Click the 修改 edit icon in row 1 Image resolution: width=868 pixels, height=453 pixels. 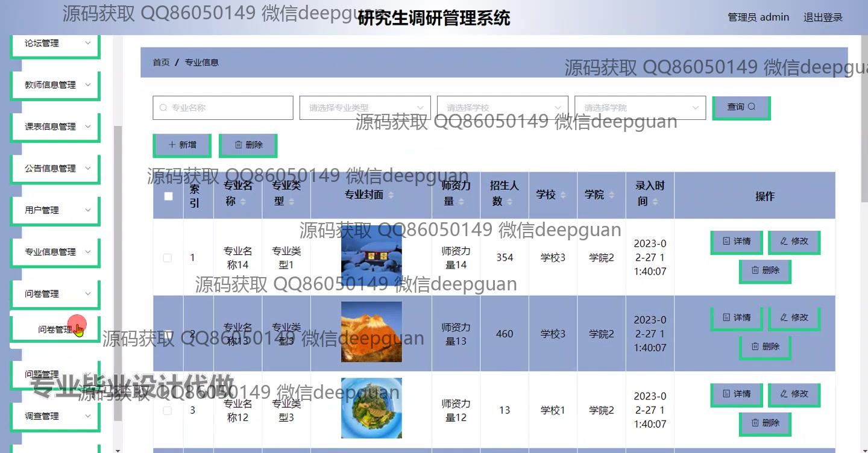784,241
